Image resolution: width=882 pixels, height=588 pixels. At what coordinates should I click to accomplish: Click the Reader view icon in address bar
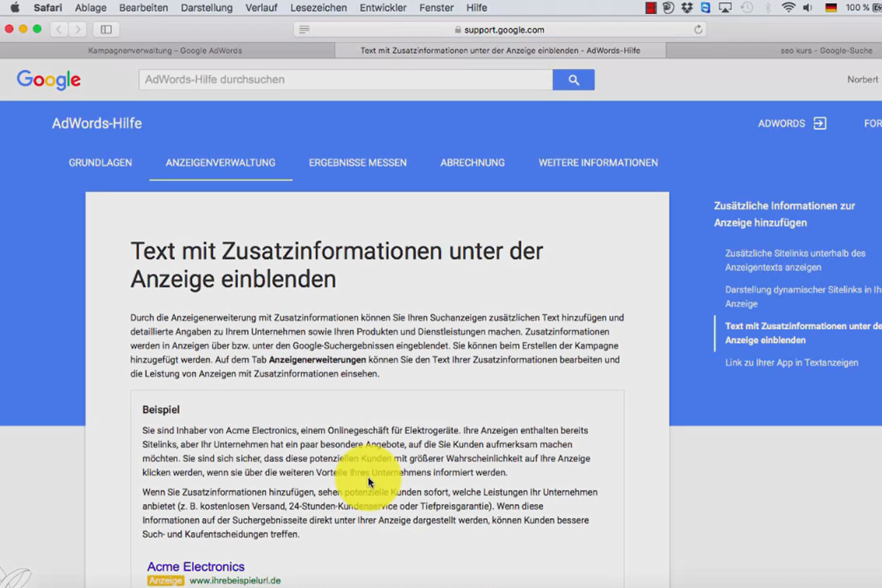pyautogui.click(x=304, y=29)
